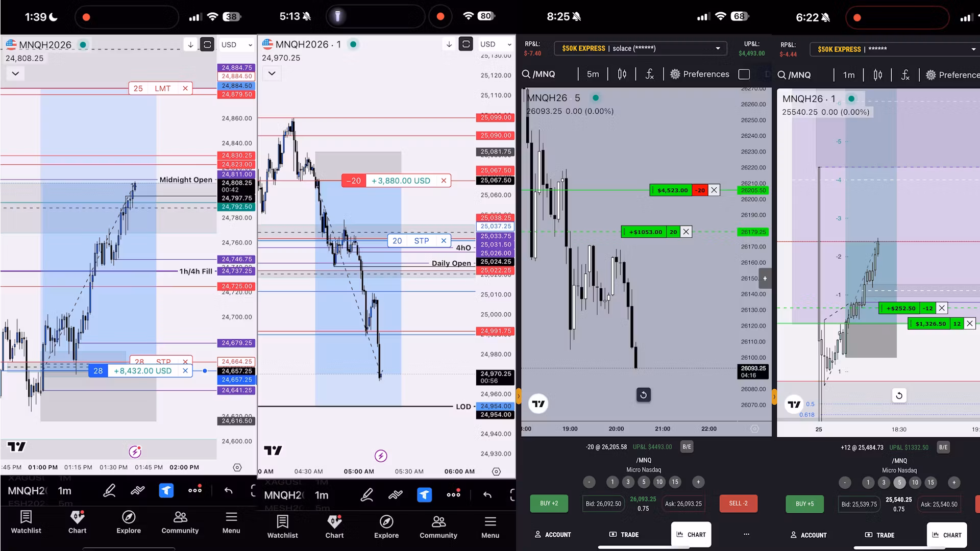Open chart settings gear near 02:00 PM axis
The image size is (980, 551).
pos(237,467)
